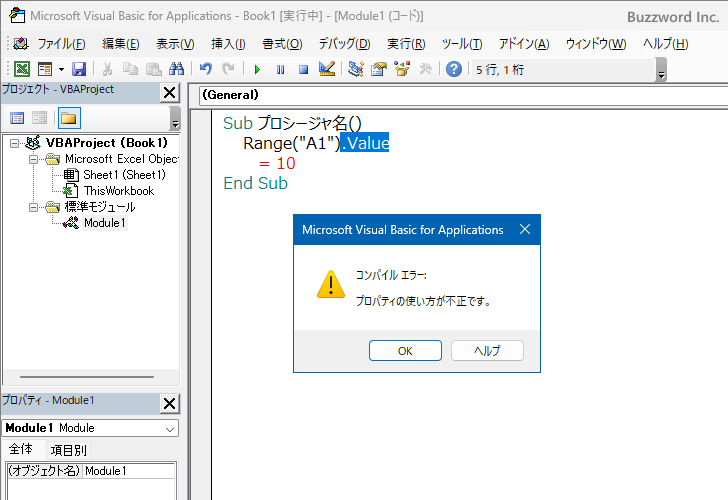Image resolution: width=728 pixels, height=500 pixels.
Task: Collapse the 標準モジュール folder
Action: (33, 207)
